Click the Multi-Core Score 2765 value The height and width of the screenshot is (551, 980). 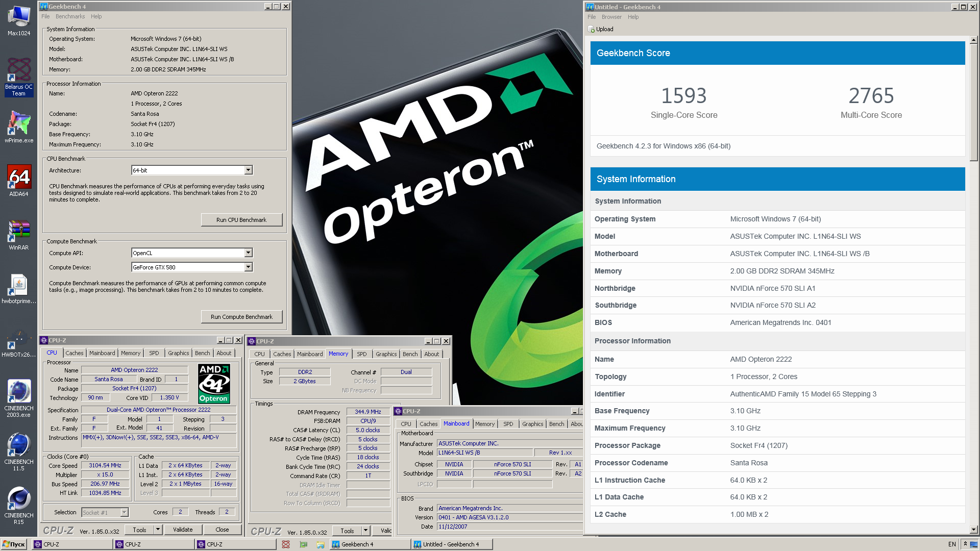point(871,96)
